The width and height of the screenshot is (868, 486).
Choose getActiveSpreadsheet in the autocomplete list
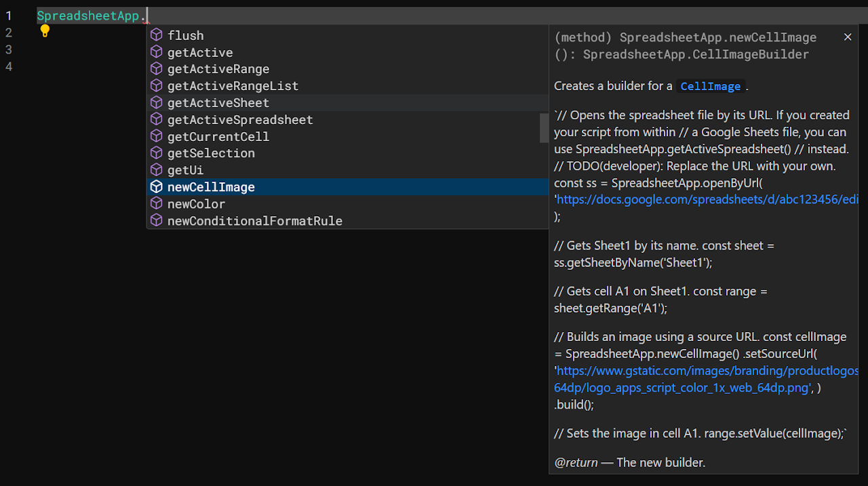click(x=240, y=120)
